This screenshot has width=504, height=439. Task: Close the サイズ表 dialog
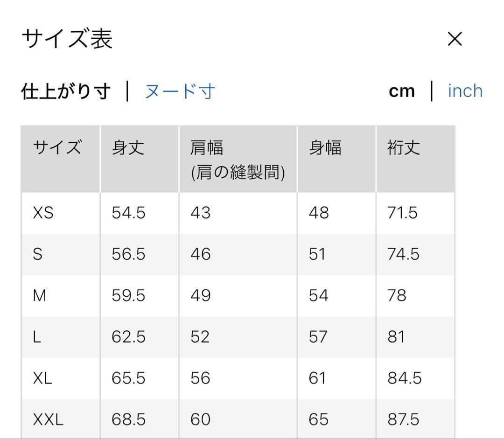[454, 39]
